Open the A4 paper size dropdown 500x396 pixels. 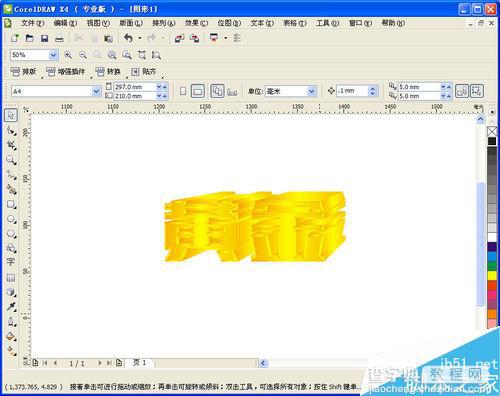tap(96, 91)
